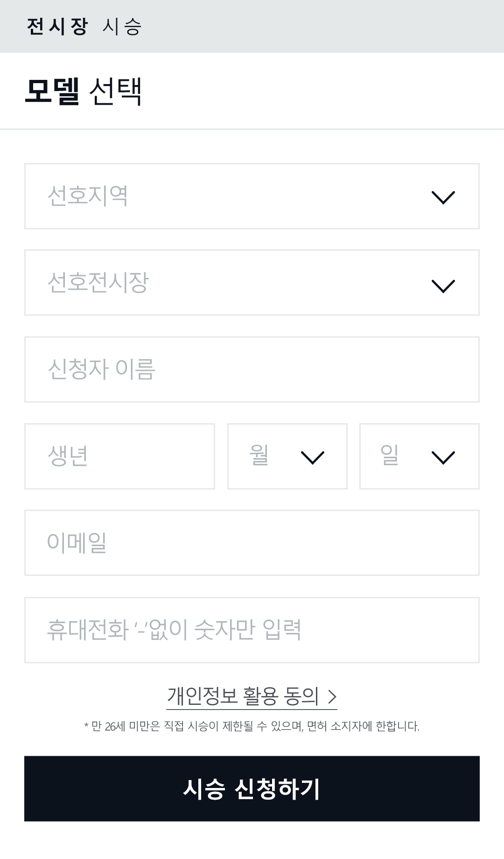The image size is (504, 859).
Task: Click the 만 26세 미만 notice text
Action: (252, 726)
